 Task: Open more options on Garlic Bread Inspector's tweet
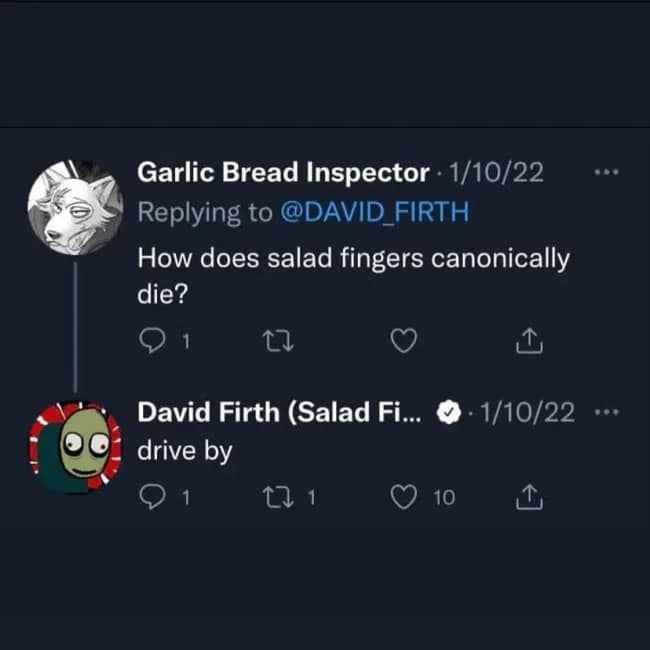point(606,173)
